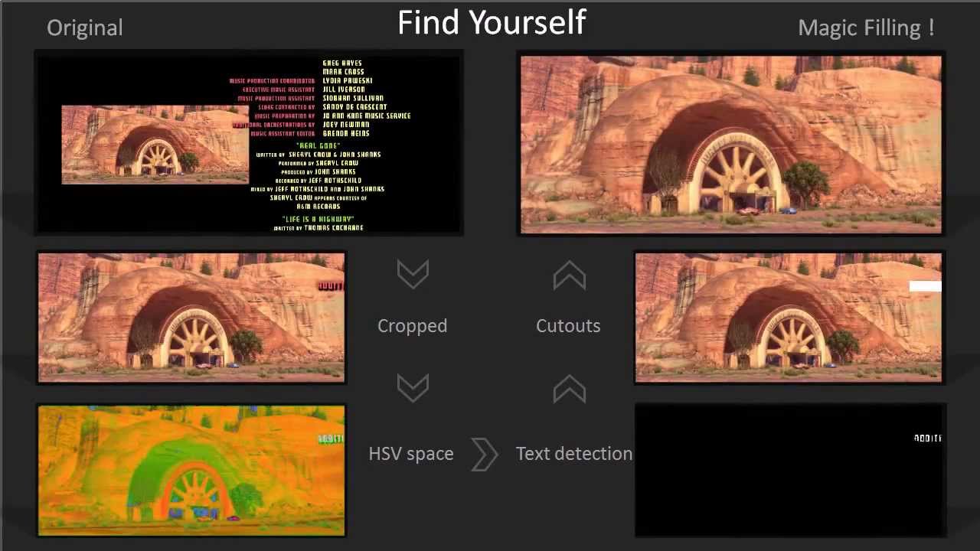Viewport: 980px width, 551px height.
Task: Click the white cutout rectangle in Cutouts image
Action: point(925,286)
